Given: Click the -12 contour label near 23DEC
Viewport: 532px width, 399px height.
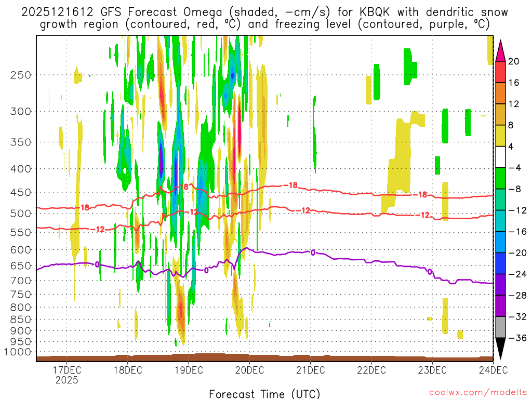Looking at the screenshot, I should point(422,215).
